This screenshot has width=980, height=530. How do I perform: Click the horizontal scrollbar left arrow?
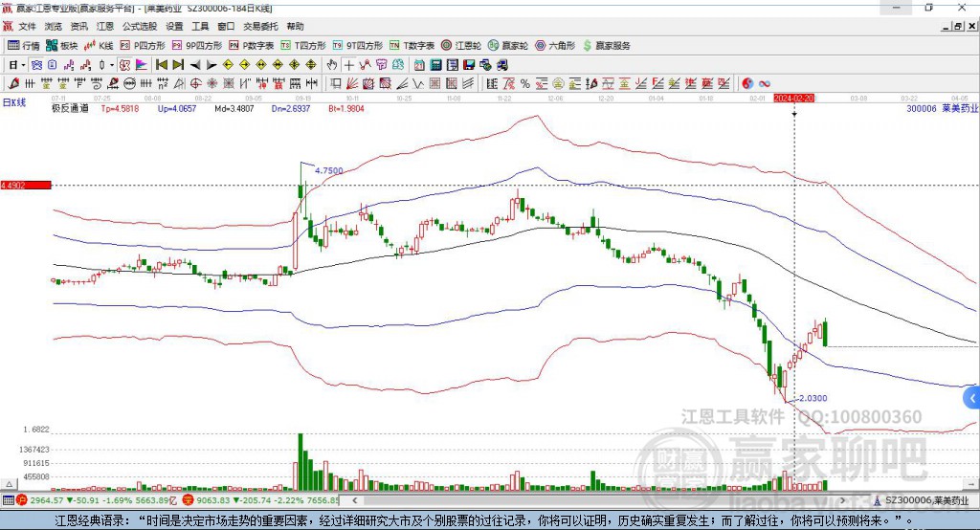tap(354, 500)
